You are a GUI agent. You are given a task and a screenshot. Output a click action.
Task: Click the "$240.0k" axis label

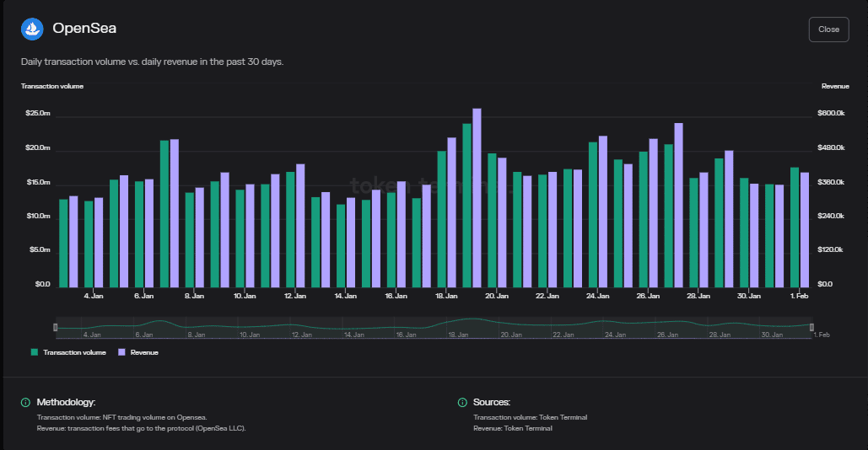pos(831,217)
